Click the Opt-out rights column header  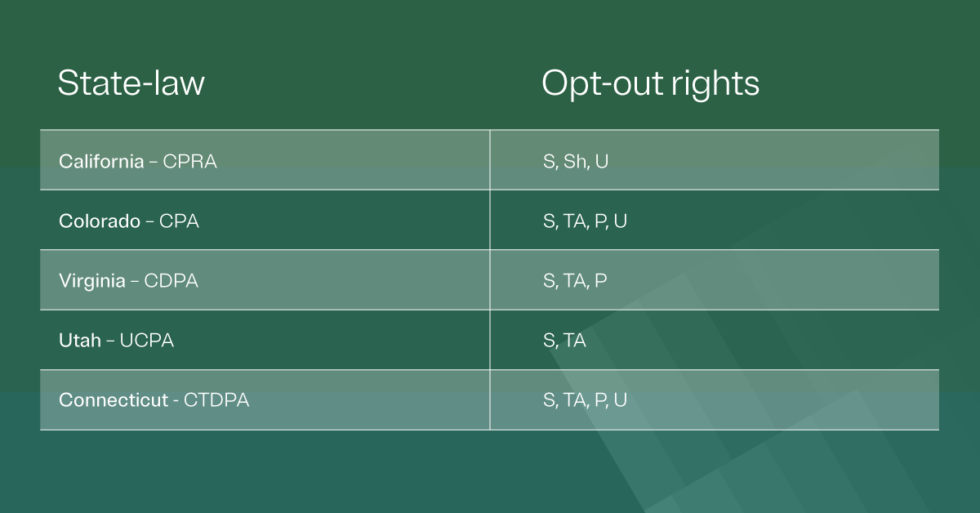[x=650, y=83]
